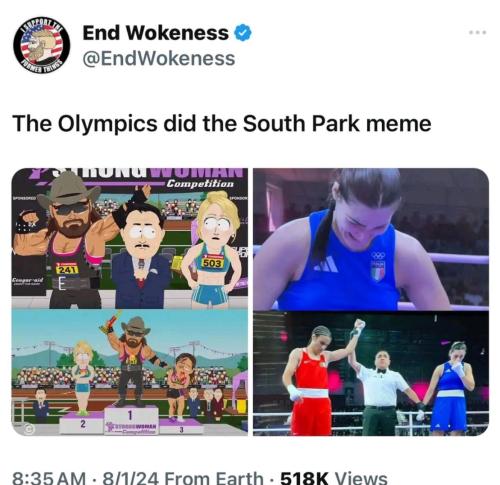
Task: Open the three-dot more options menu
Action: [477, 32]
